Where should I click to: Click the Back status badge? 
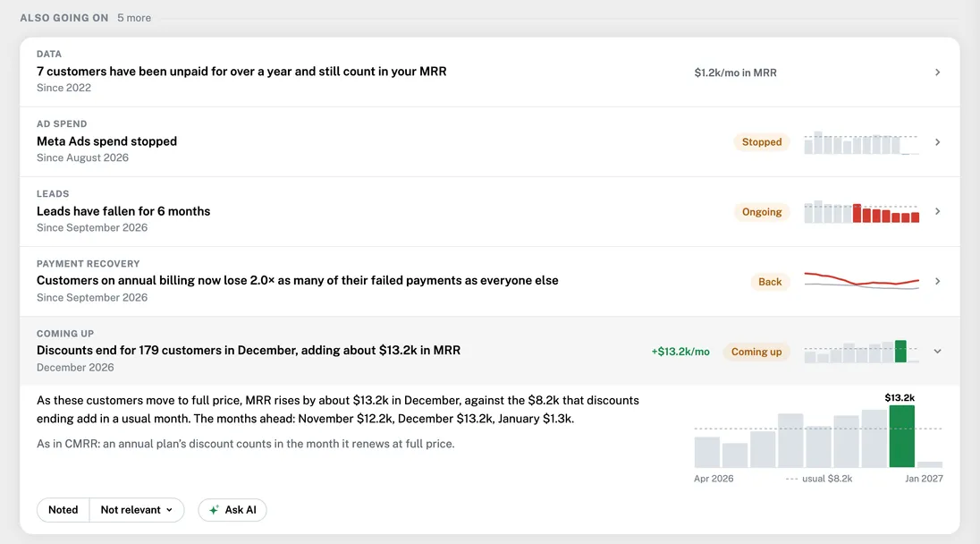coord(770,282)
